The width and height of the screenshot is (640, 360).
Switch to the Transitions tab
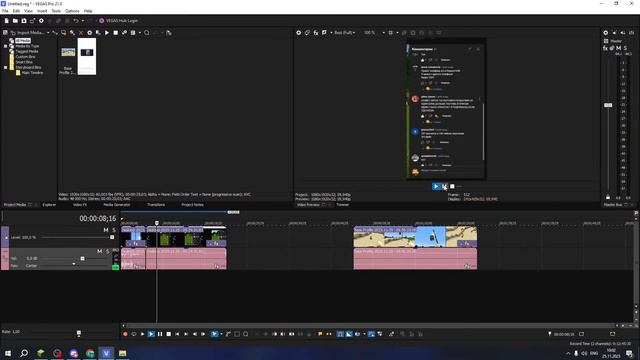coord(156,204)
